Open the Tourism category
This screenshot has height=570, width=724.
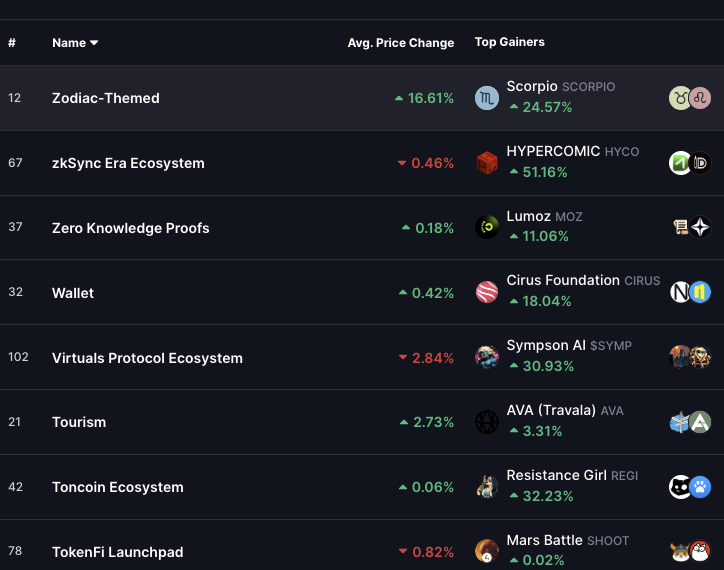[79, 422]
